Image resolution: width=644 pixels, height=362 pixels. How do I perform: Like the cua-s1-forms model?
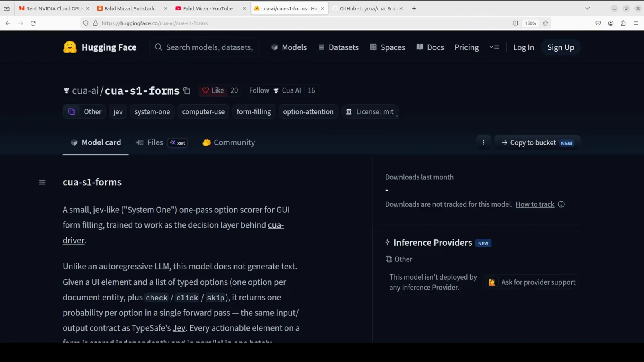pyautogui.click(x=213, y=90)
